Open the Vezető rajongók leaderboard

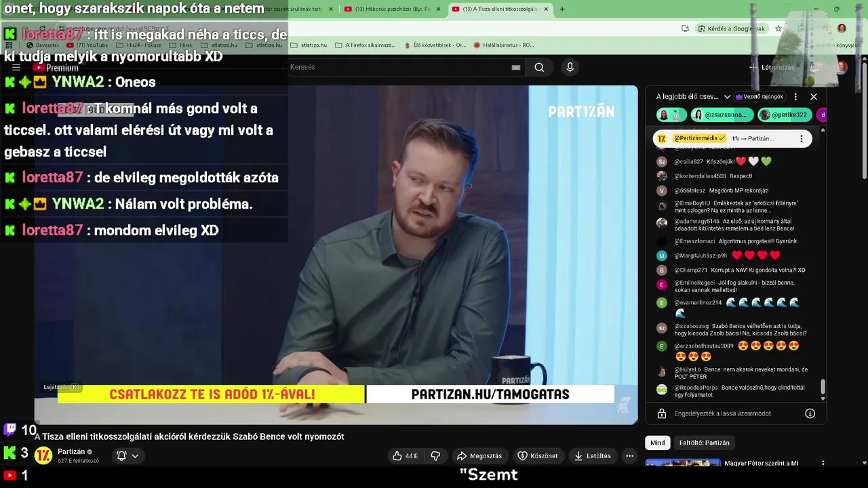pyautogui.click(x=759, y=96)
